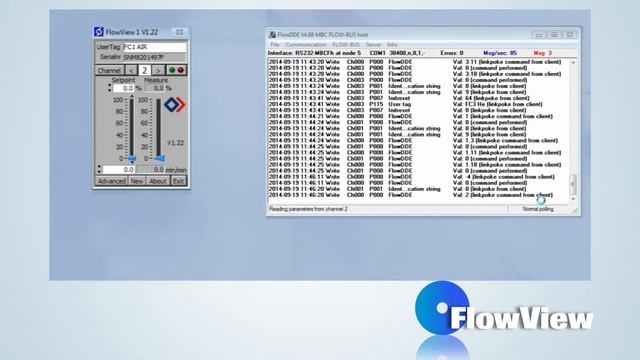
Task: Increase setpoint percent with spinner up arrow
Action: [x=109, y=86]
